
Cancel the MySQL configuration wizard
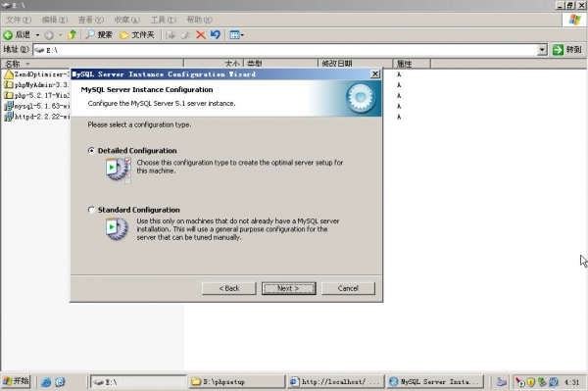(x=348, y=288)
